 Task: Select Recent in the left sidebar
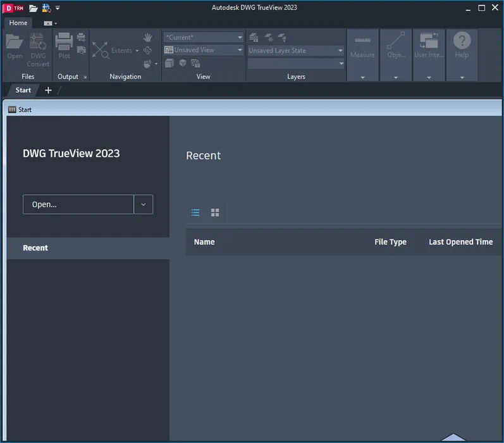88,248
